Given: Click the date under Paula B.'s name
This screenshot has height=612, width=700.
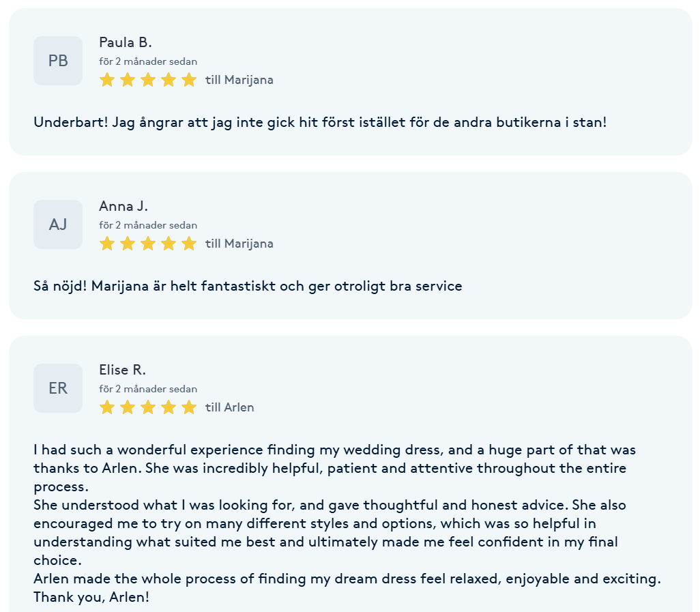Looking at the screenshot, I should 148,61.
